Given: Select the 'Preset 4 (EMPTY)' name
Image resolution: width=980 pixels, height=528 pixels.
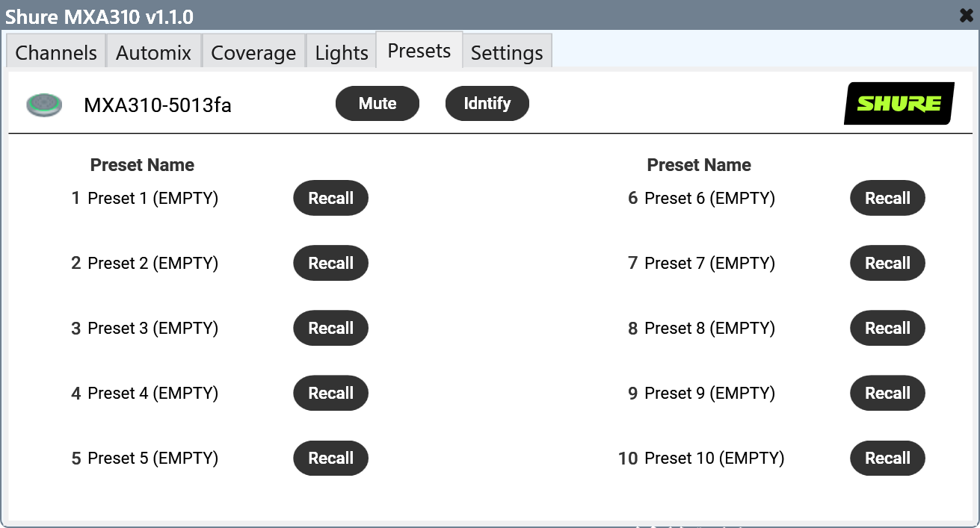Looking at the screenshot, I should [x=153, y=393].
